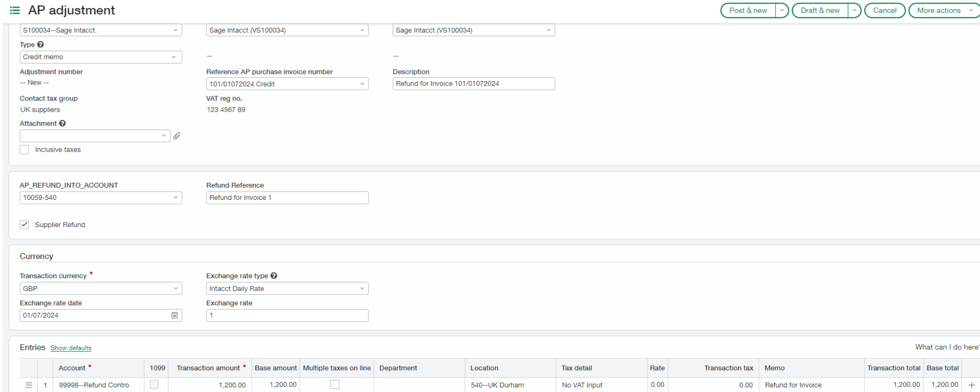This screenshot has height=392, width=980.
Task: Add a new entry line with plus icon
Action: pyautogui.click(x=971, y=385)
